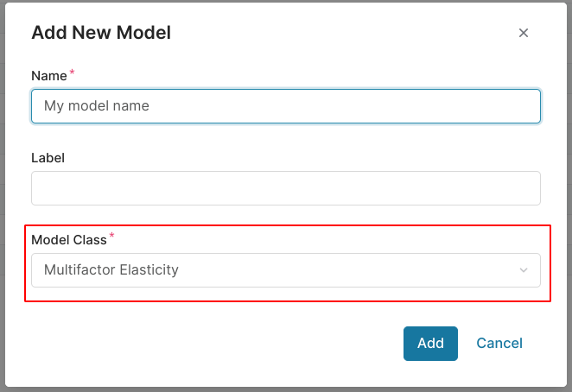Click the 'Model Class' field label
Image resolution: width=572 pixels, height=392 pixels.
coord(69,240)
